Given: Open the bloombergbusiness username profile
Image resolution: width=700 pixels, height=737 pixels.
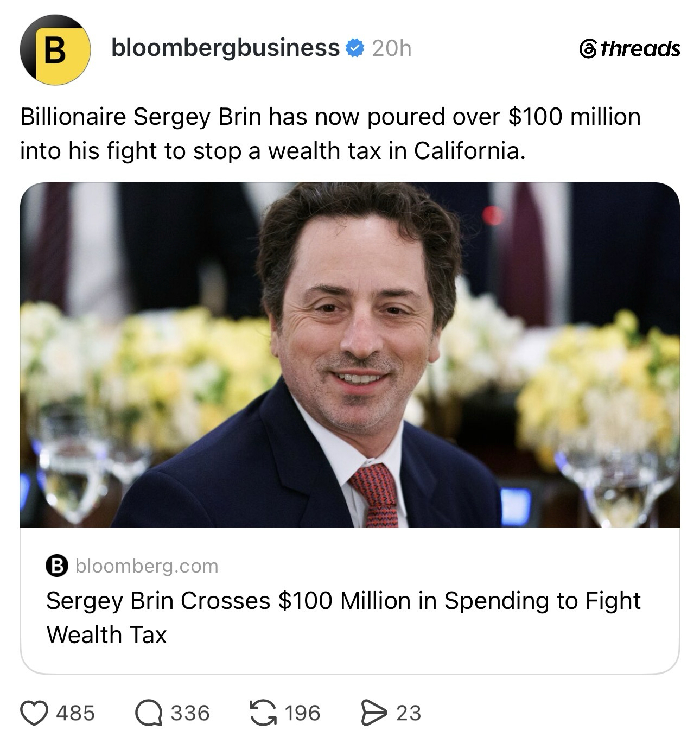Looking at the screenshot, I should (225, 48).
